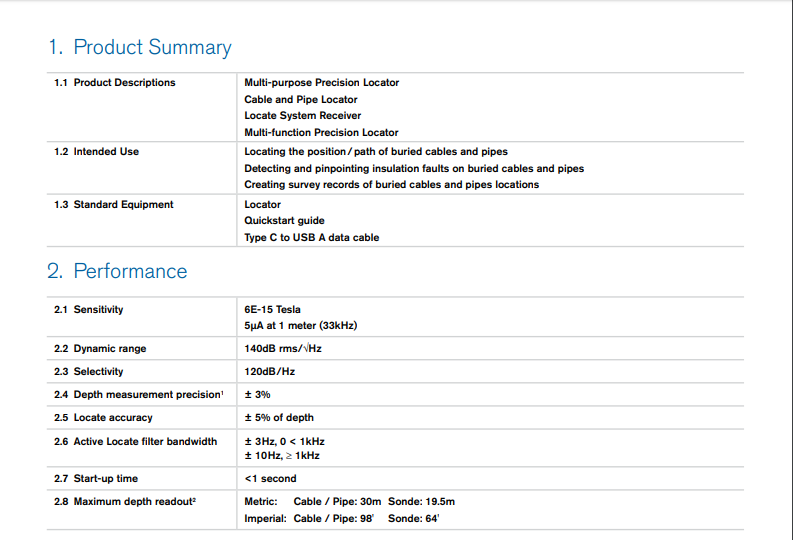The width and height of the screenshot is (793, 540).
Task: Select the "1.1 Product Descriptions" row label
Action: [115, 83]
